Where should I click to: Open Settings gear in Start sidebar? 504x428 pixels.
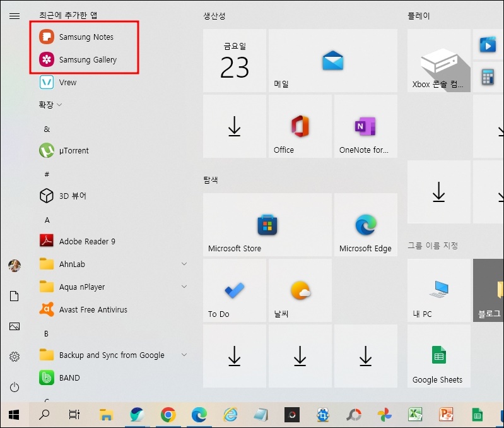(x=15, y=356)
